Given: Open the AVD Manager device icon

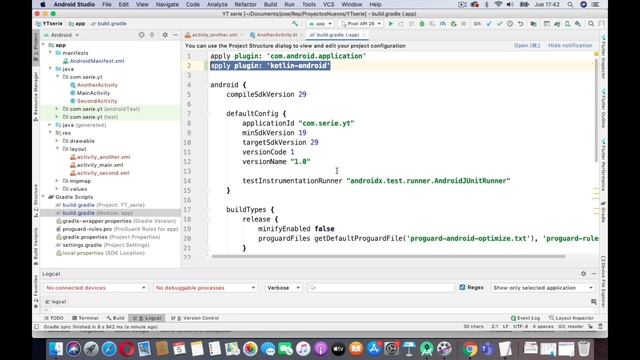Looking at the screenshot, I should [567, 24].
